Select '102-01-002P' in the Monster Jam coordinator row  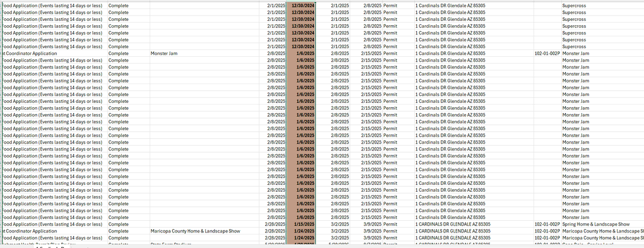coord(547,54)
